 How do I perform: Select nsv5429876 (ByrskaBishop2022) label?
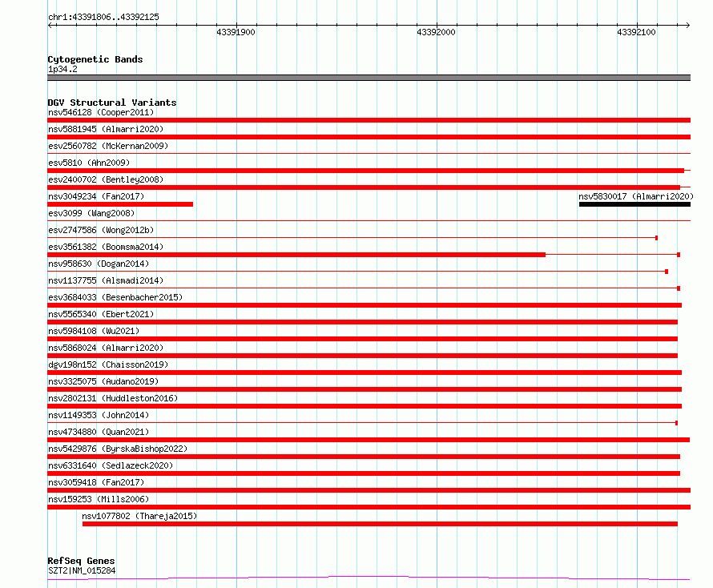click(x=118, y=449)
